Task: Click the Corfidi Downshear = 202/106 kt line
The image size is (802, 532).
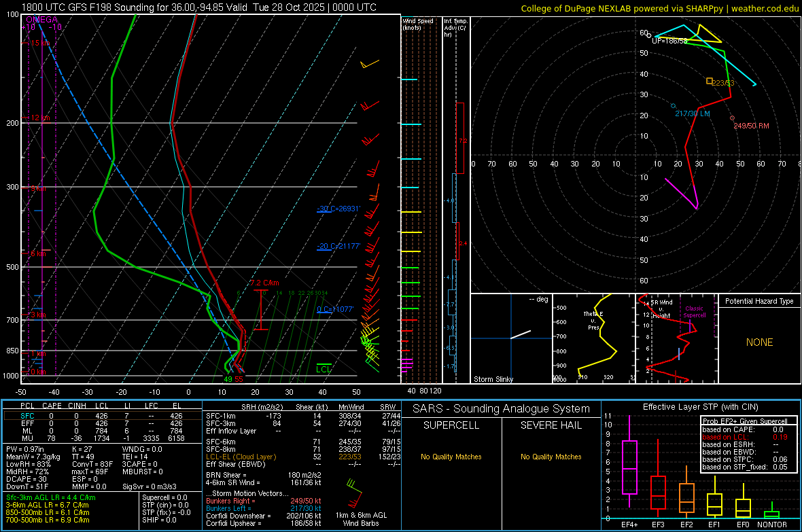Action: 264,516
